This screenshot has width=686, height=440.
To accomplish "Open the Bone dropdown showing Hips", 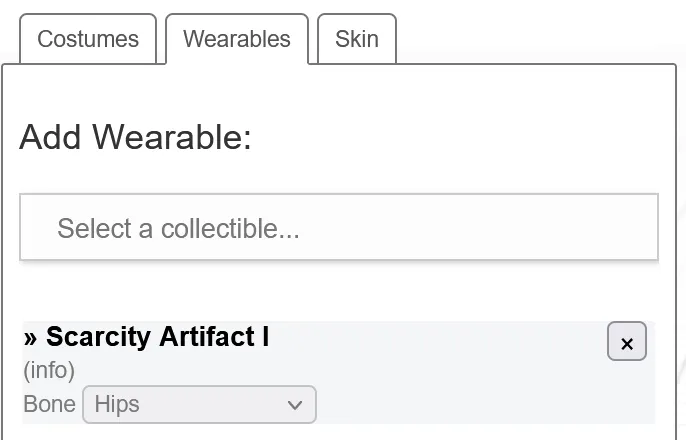I will pyautogui.click(x=200, y=404).
